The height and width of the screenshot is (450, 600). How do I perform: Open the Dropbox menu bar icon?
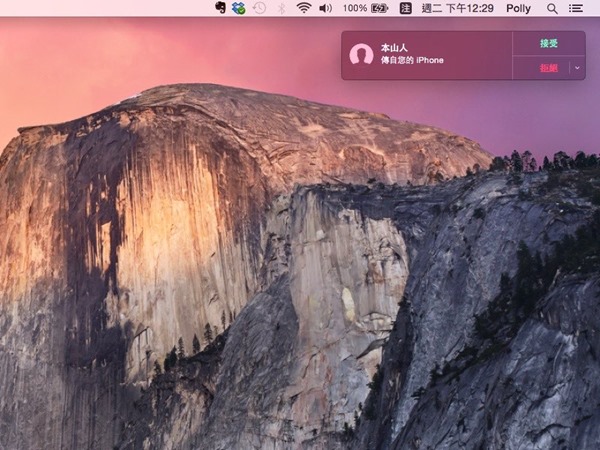coord(238,8)
